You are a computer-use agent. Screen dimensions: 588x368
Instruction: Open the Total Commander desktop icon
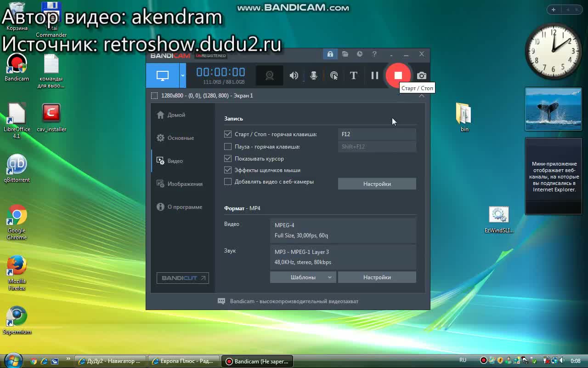click(x=51, y=20)
